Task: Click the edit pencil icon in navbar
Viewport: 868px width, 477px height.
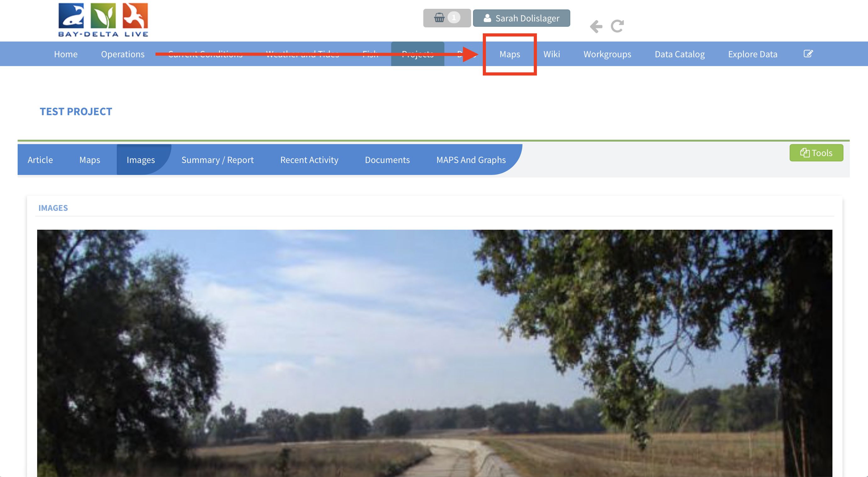Action: click(808, 54)
